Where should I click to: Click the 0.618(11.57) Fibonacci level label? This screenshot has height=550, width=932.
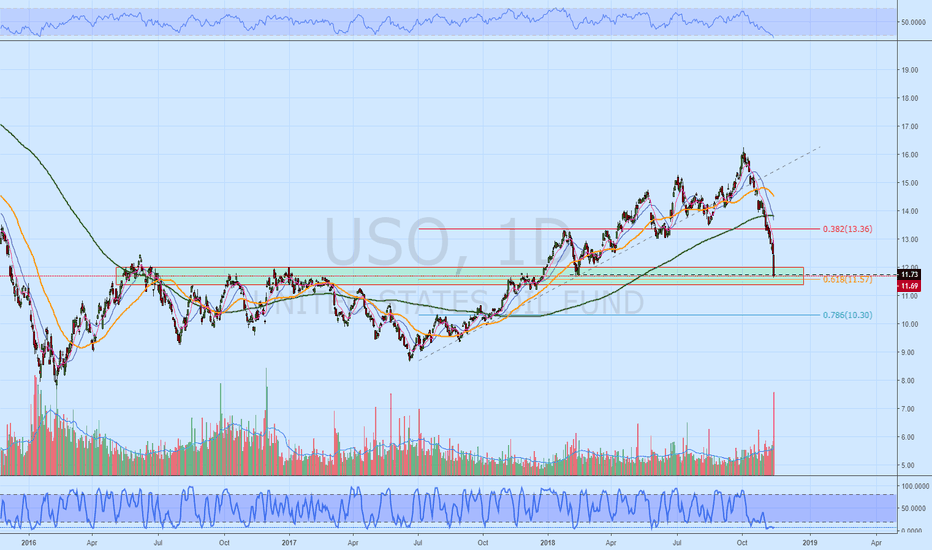pyautogui.click(x=848, y=279)
